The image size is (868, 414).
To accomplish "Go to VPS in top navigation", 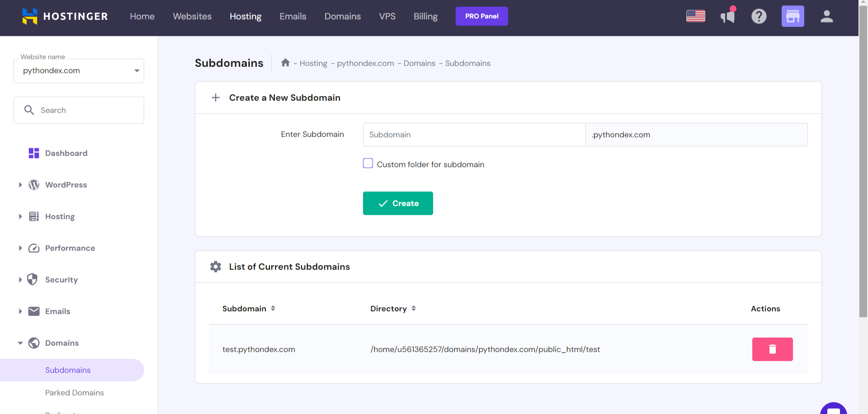I will coord(387,17).
